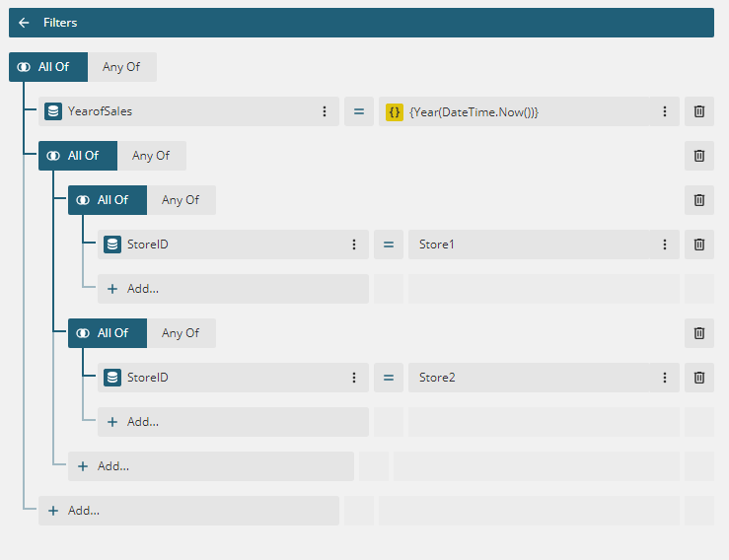Viewport: 729px width, 560px height.
Task: Change equals operator in Store2 row
Action: coord(389,378)
